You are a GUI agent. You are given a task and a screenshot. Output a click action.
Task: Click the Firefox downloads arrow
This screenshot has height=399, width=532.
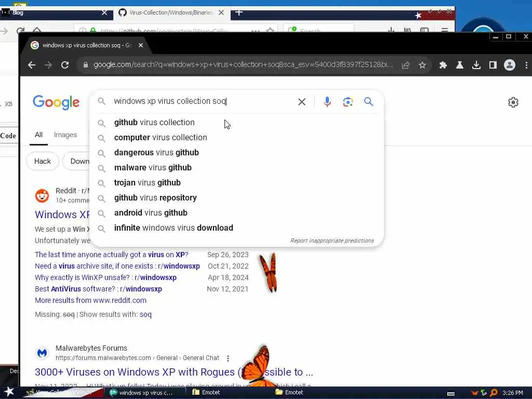(391, 30)
